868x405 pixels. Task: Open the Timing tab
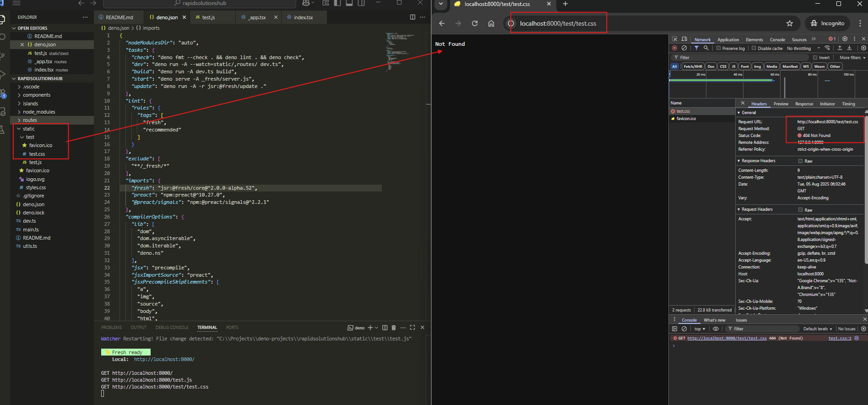click(848, 104)
